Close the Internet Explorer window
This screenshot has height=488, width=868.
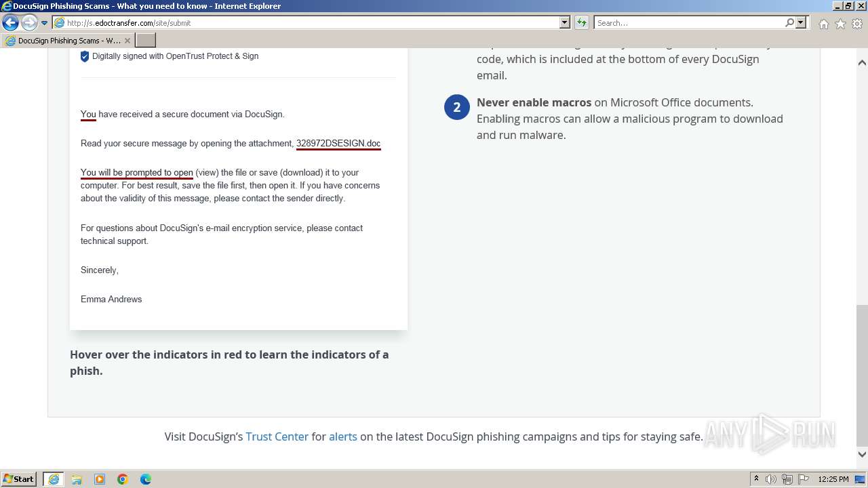(x=860, y=6)
